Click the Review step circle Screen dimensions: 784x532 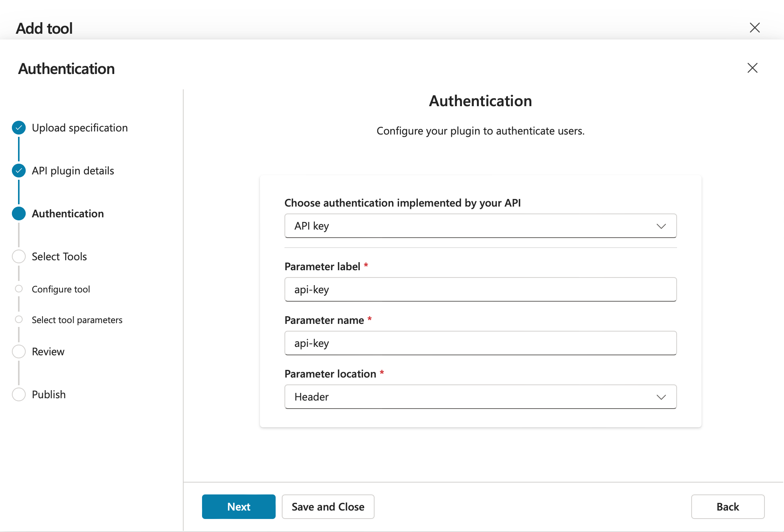click(18, 351)
